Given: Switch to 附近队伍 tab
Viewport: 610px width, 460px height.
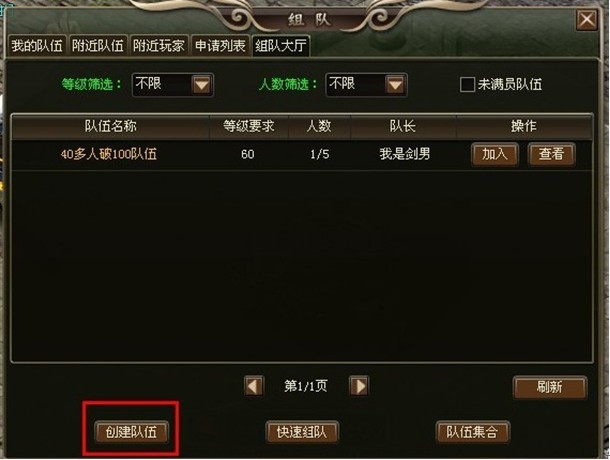Looking at the screenshot, I should [x=98, y=46].
